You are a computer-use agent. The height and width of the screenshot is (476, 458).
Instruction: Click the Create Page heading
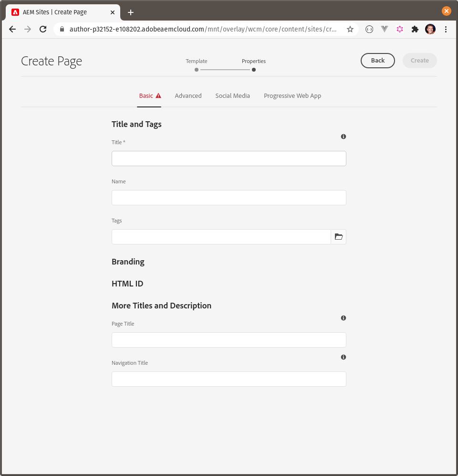click(x=52, y=61)
